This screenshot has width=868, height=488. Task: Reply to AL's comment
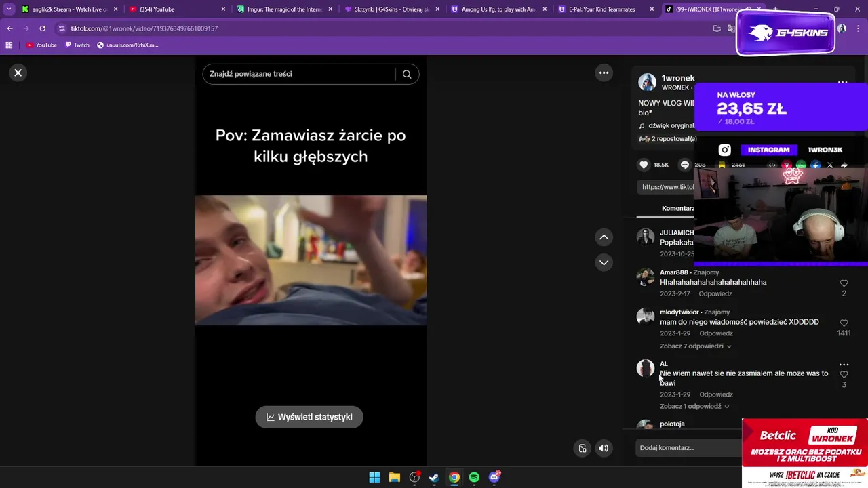[x=716, y=394]
